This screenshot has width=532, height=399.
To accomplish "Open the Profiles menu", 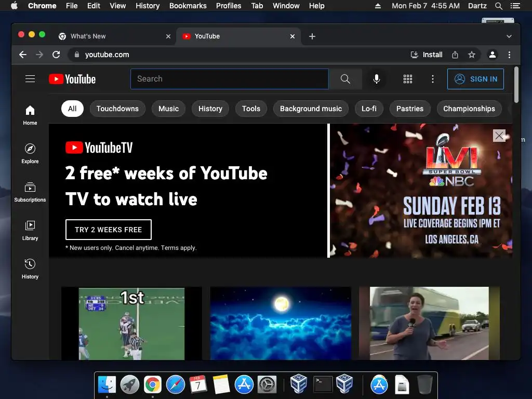I will [229, 6].
